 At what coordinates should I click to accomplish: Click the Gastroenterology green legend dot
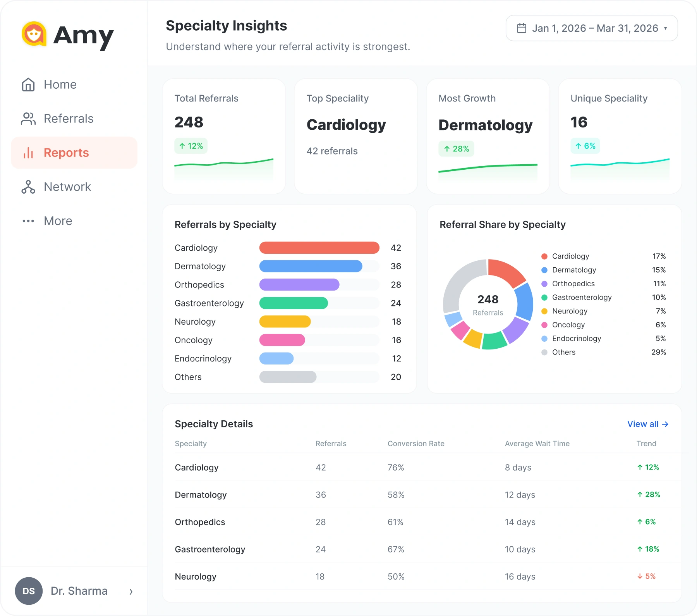coord(544,298)
